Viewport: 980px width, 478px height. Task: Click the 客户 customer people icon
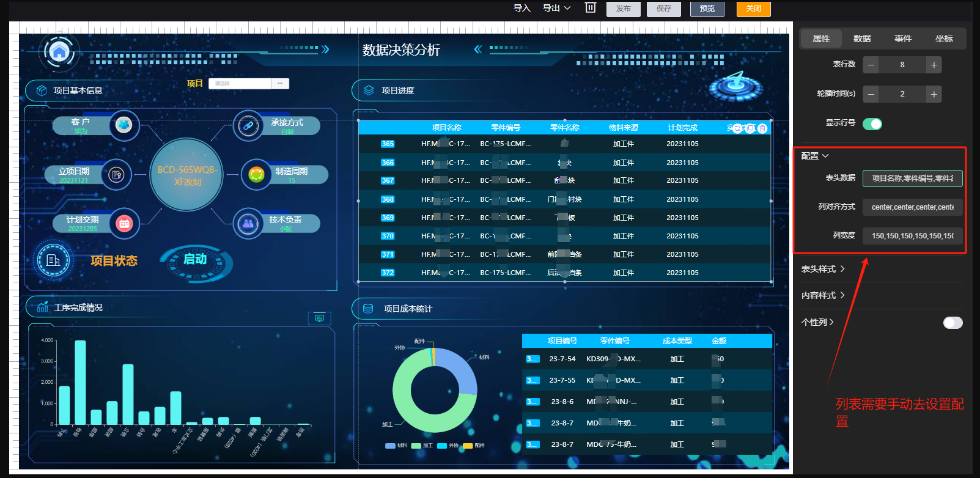coord(124,125)
